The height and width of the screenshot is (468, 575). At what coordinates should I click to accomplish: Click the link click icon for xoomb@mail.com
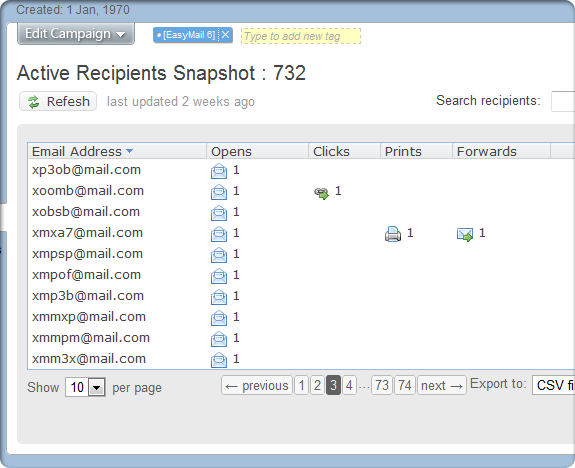(x=322, y=193)
